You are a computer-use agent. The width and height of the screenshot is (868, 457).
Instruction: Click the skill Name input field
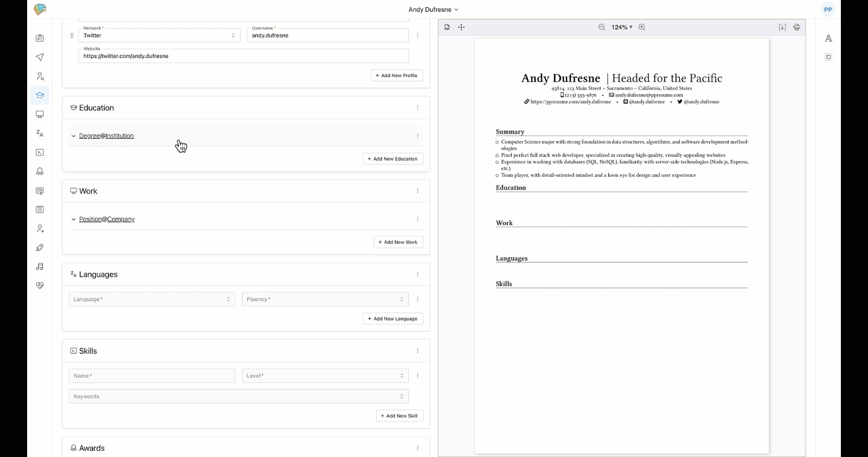(x=152, y=376)
